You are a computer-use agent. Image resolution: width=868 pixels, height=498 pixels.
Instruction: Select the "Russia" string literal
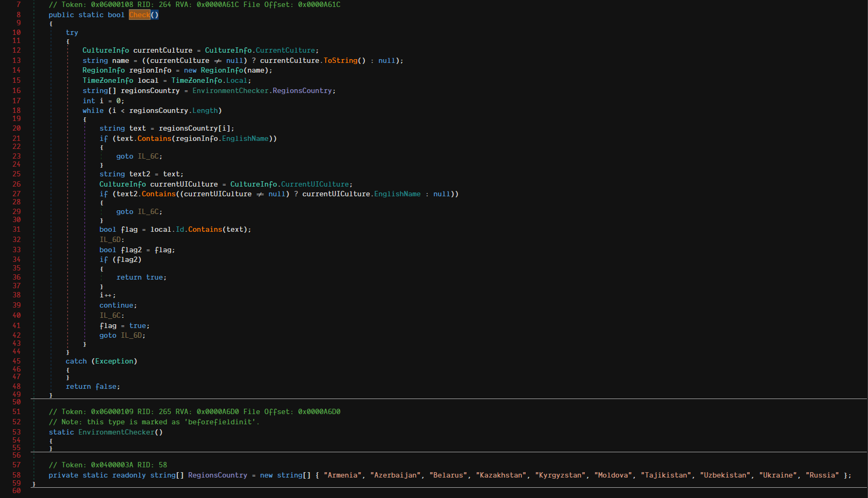[x=821, y=475]
